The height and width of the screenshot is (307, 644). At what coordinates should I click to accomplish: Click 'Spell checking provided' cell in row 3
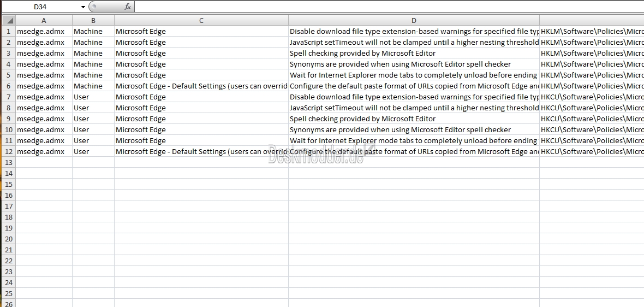point(414,53)
